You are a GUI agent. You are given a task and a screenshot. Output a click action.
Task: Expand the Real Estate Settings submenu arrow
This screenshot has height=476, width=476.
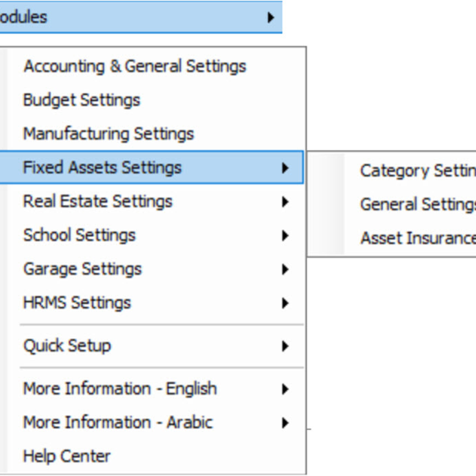285,201
